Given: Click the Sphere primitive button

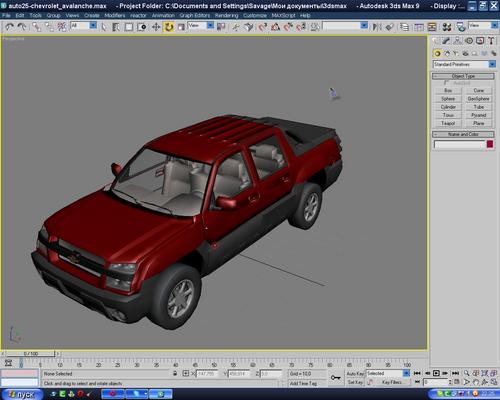Looking at the screenshot, I should point(448,99).
